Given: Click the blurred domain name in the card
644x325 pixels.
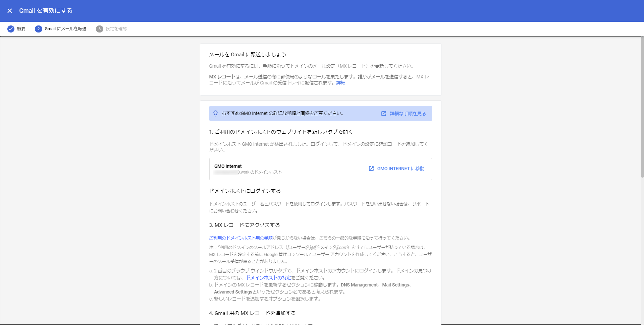Looking at the screenshot, I should click(225, 172).
